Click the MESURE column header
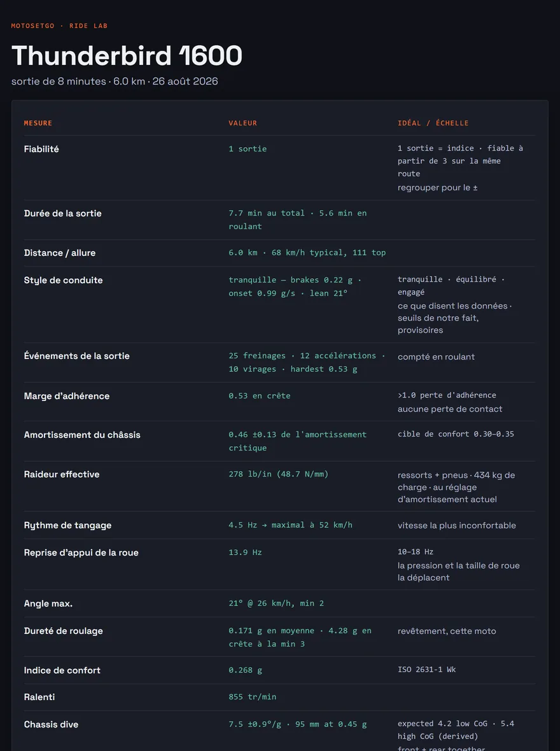The height and width of the screenshot is (751, 560). 38,123
